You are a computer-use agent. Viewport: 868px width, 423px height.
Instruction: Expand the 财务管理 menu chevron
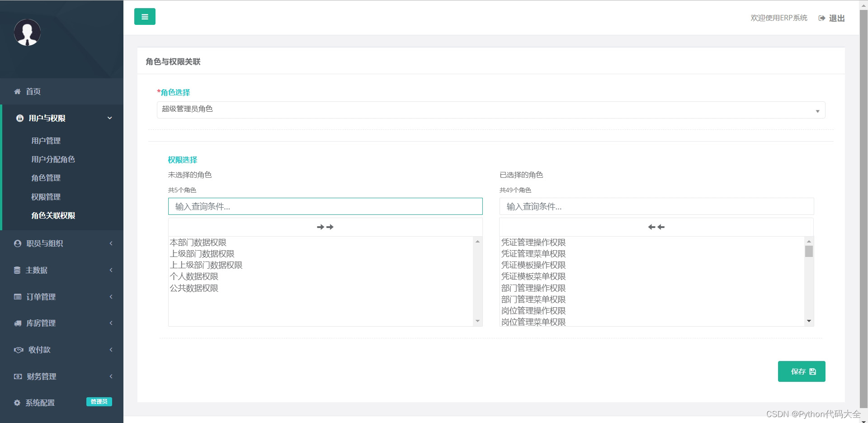(111, 376)
